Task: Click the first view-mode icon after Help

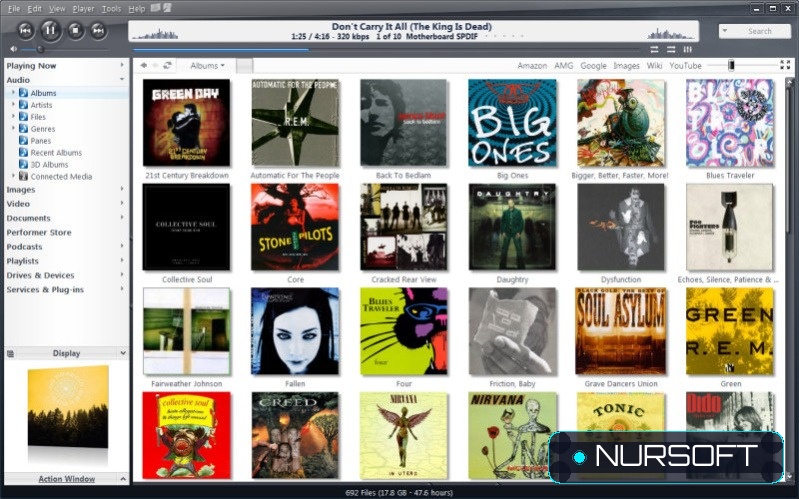Action: click(155, 8)
